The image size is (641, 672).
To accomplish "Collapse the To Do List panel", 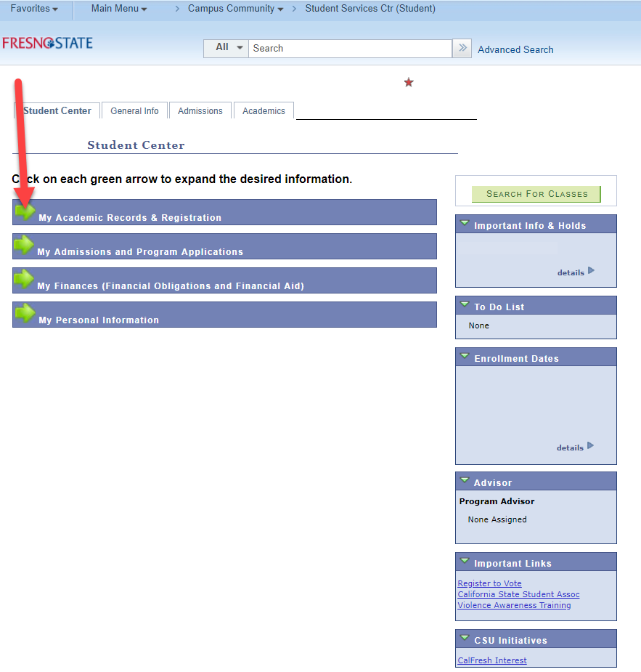I will click(x=465, y=305).
